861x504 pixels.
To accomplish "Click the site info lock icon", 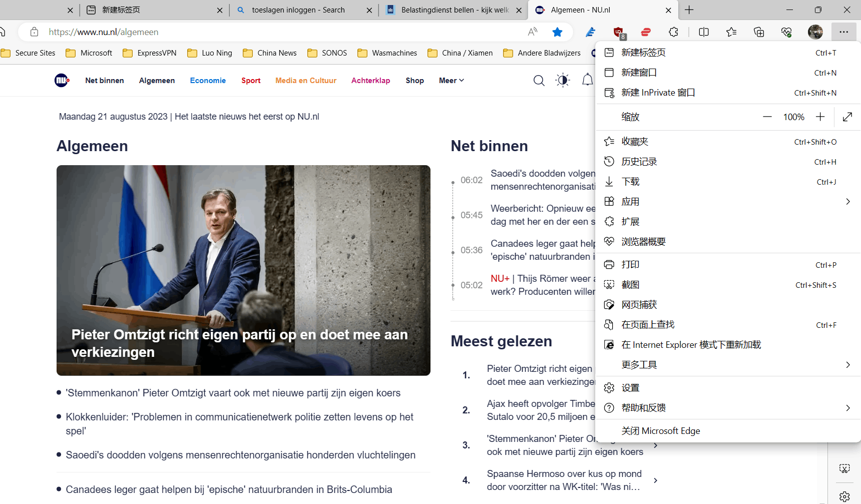I will pos(34,32).
